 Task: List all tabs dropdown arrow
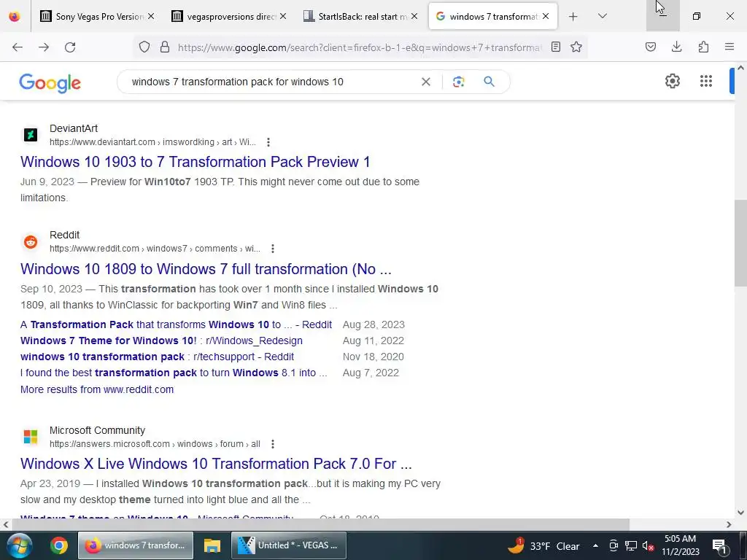coord(602,16)
